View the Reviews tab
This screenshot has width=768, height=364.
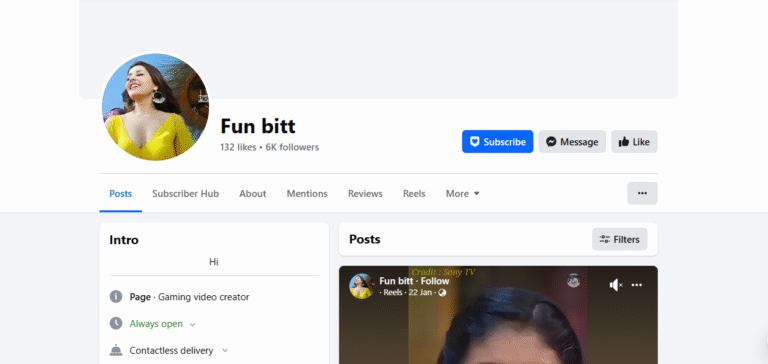365,194
